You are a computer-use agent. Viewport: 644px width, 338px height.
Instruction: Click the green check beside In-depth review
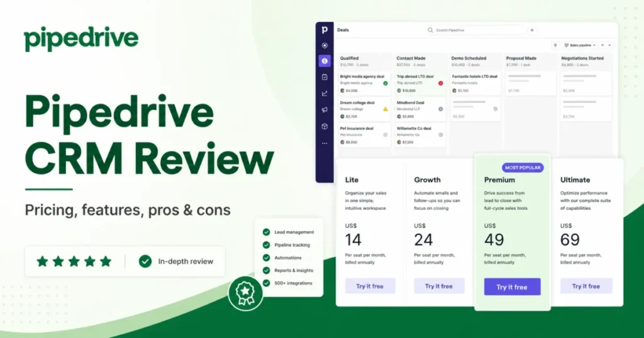145,261
